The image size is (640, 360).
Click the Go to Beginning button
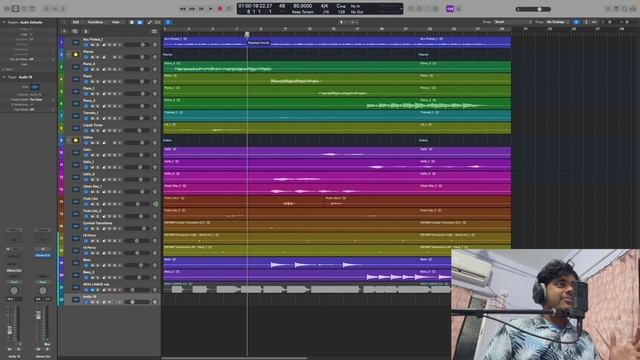click(x=201, y=9)
